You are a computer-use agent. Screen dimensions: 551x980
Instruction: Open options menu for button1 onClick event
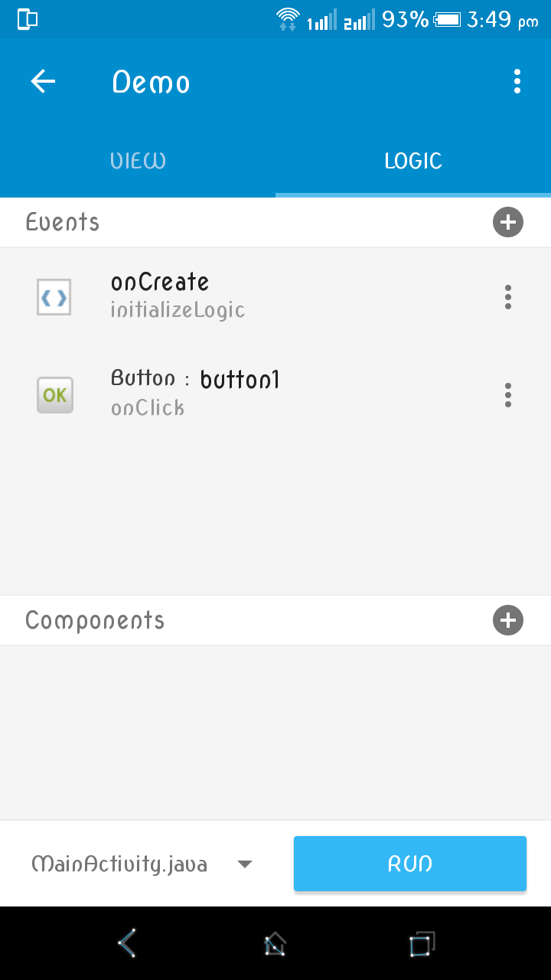click(507, 395)
